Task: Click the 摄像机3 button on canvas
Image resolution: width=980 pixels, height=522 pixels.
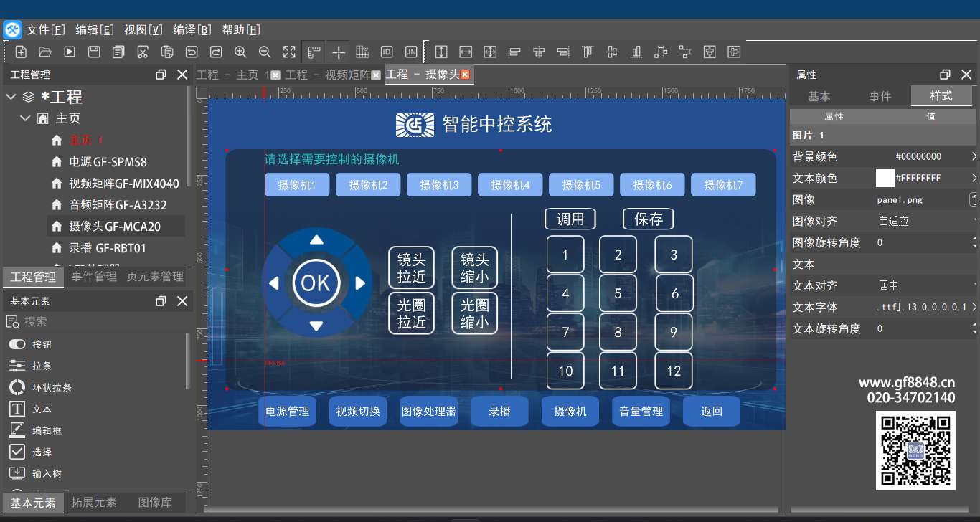Action: point(439,185)
